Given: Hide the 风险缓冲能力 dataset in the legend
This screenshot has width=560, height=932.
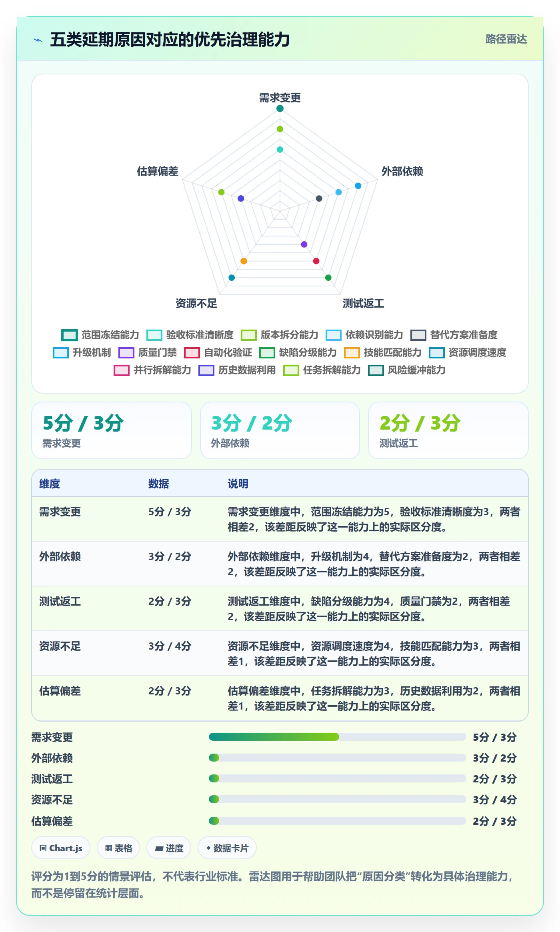Looking at the screenshot, I should click(x=407, y=370).
